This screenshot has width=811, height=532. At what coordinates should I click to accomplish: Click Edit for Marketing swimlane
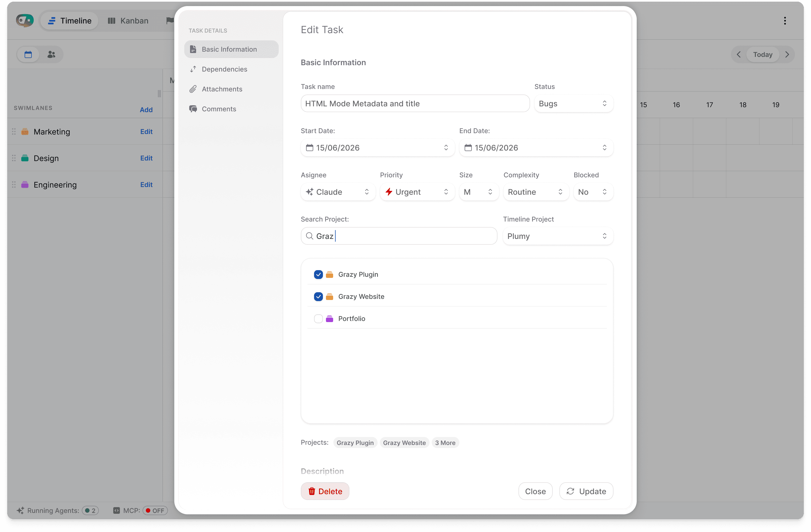click(x=146, y=131)
